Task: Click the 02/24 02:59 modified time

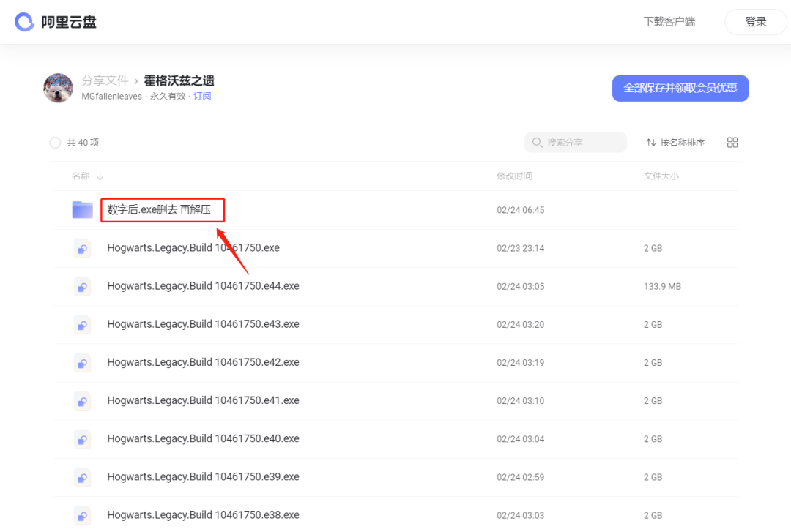Action: [520, 477]
